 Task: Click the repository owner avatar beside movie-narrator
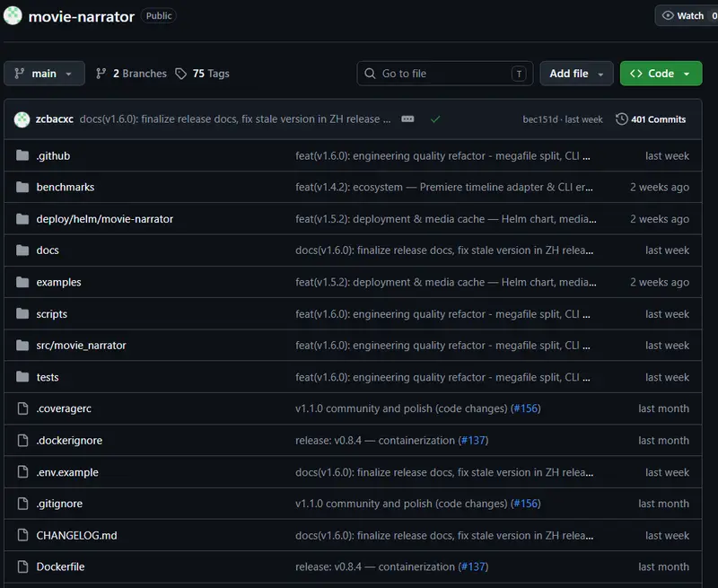click(x=13, y=15)
